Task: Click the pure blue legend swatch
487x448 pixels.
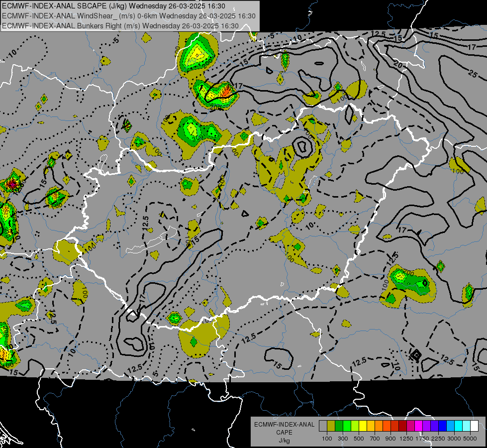Action: (443, 426)
